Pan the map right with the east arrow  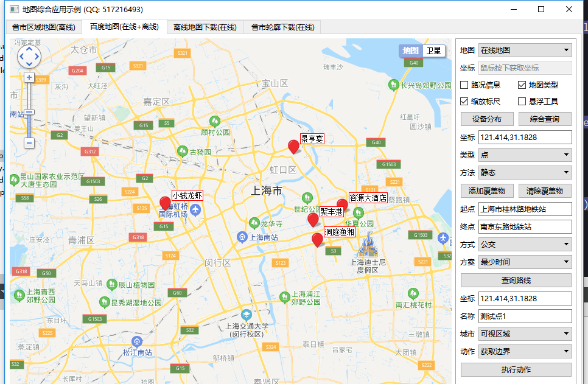click(37, 57)
